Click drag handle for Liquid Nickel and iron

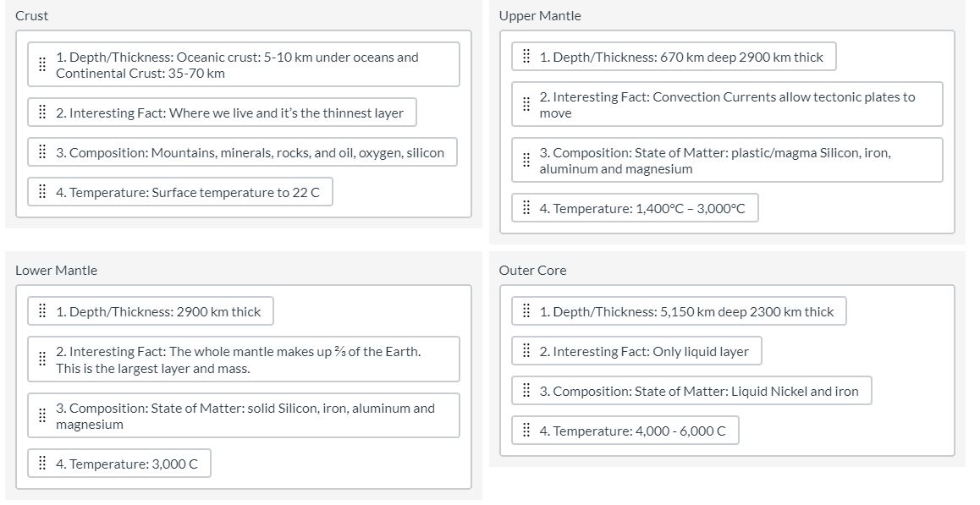click(526, 392)
